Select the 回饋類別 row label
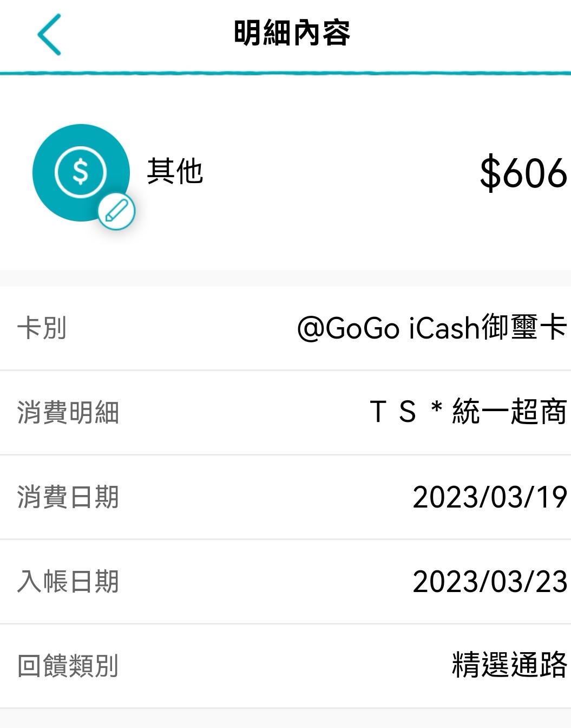Image resolution: width=571 pixels, height=728 pixels. click(x=68, y=666)
